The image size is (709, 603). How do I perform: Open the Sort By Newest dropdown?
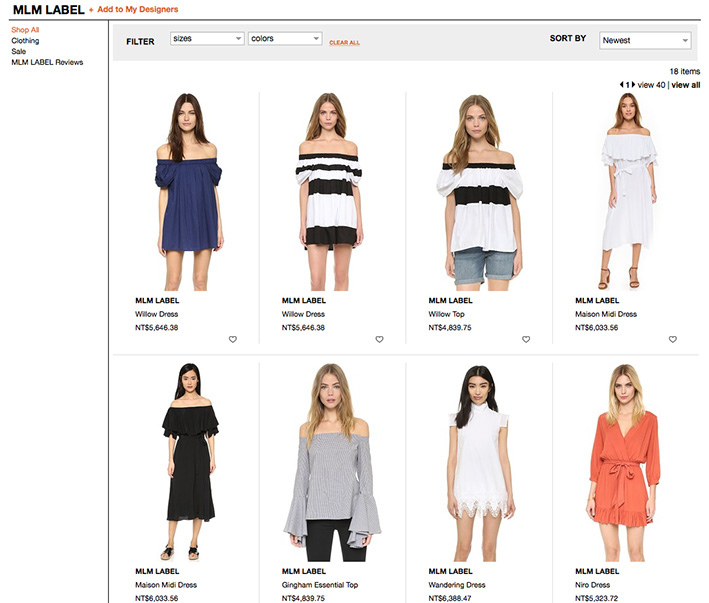tap(645, 40)
